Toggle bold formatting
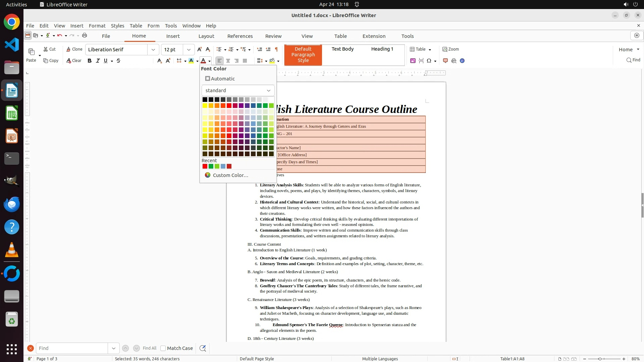The image size is (644, 362). [x=89, y=61]
